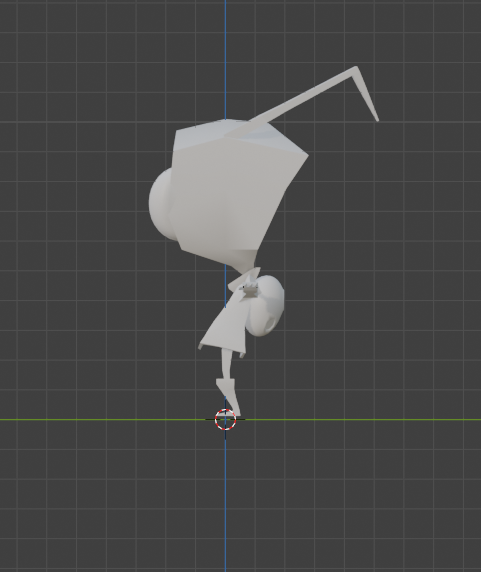This screenshot has height=572, width=481.
Task: Select the small hand on the torso
Action: [249, 287]
